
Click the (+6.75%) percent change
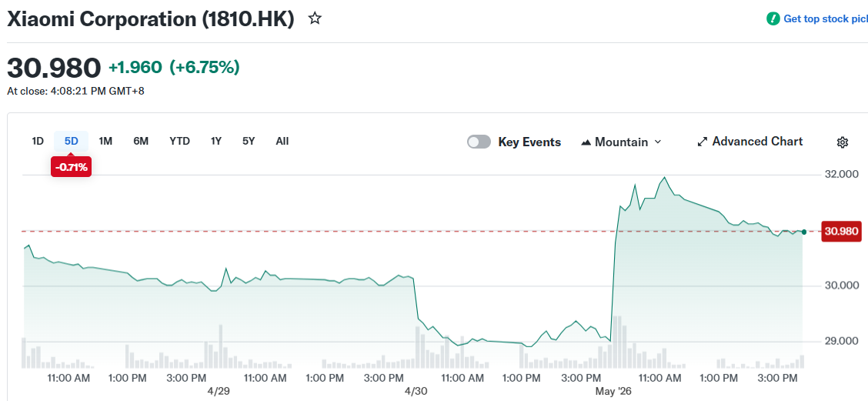[x=204, y=68]
